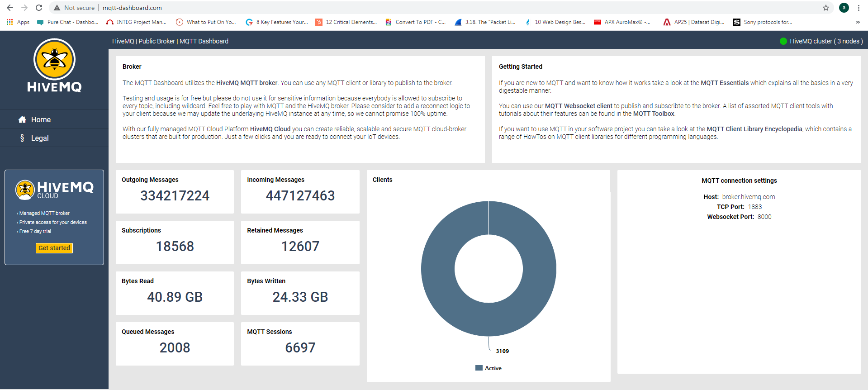Open the HiveMQ MQTT broker link
868x390 pixels.
coord(247,83)
